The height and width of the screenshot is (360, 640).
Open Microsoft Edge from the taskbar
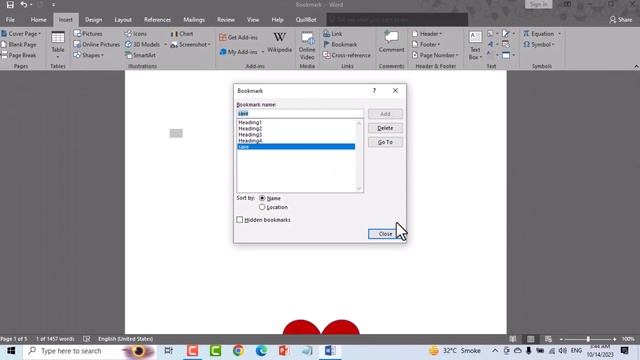tap(261, 351)
